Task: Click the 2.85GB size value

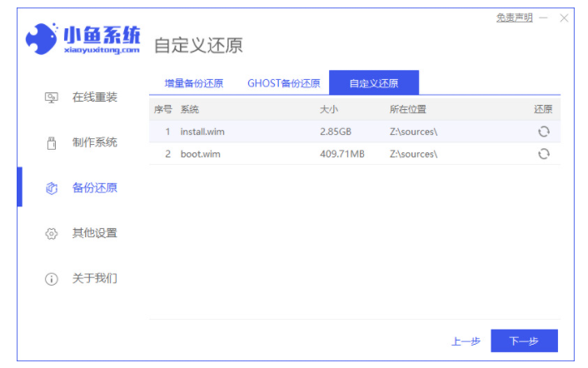Action: (336, 132)
